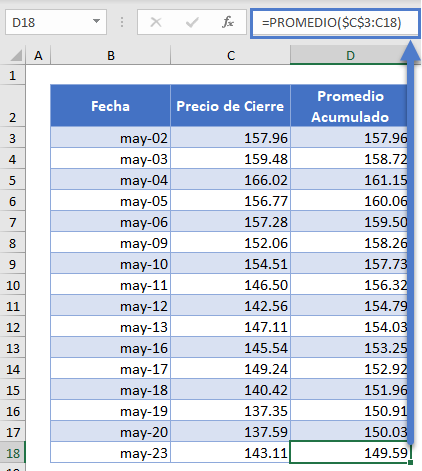The image size is (422, 471).
Task: Click the Select All corner triangle
Action: tap(16, 55)
